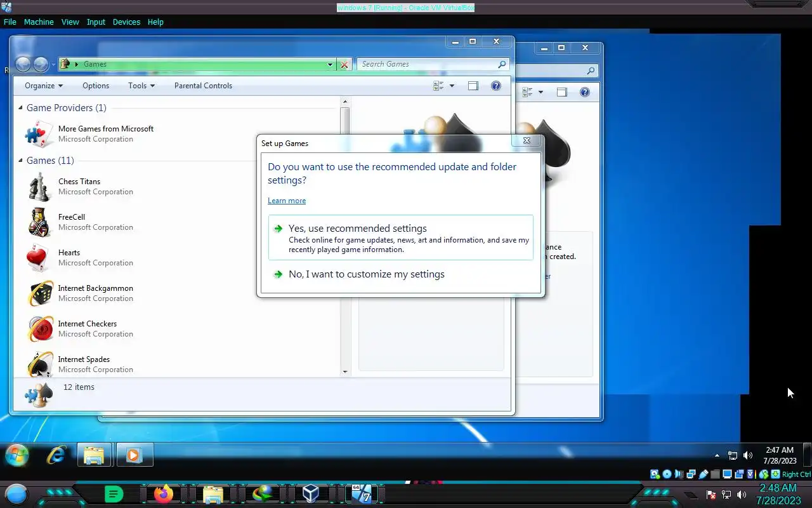Viewport: 812px width, 508px height.
Task: Click the help icon in the background window
Action: point(585,92)
